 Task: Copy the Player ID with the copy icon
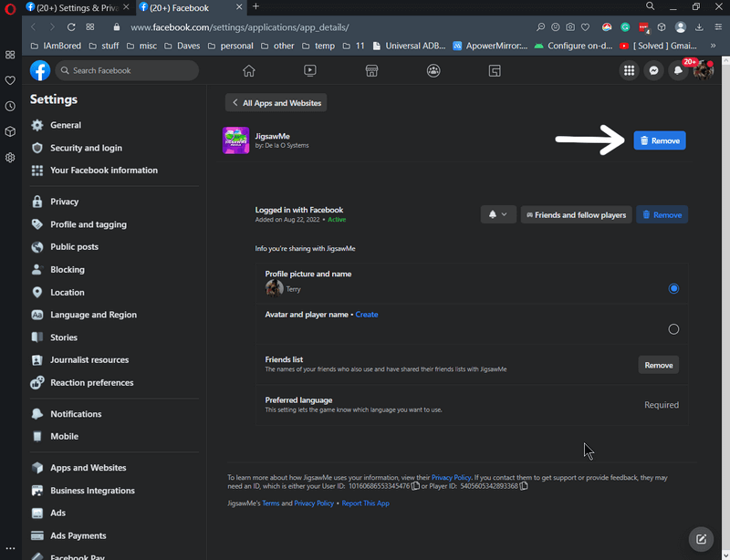coord(524,486)
